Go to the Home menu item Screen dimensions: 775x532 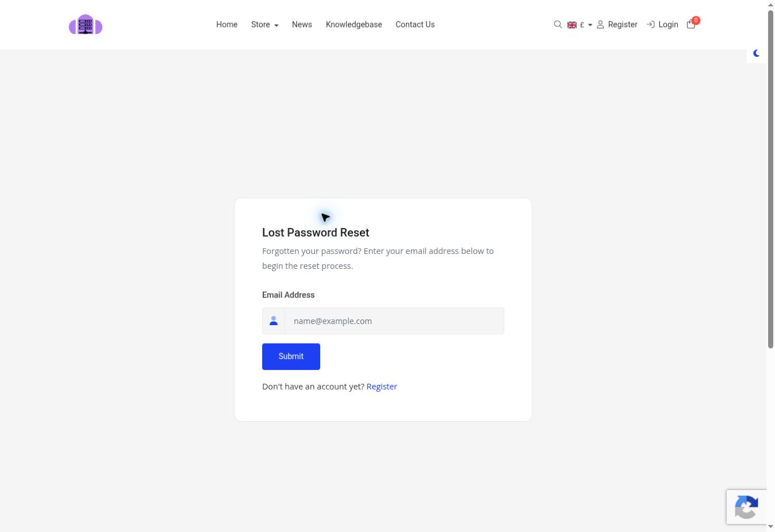pyautogui.click(x=227, y=25)
